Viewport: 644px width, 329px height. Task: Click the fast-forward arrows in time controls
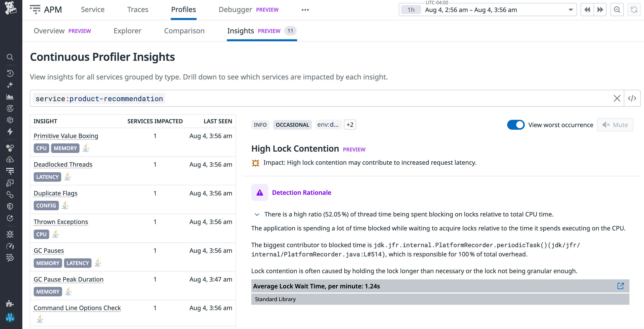[600, 9]
